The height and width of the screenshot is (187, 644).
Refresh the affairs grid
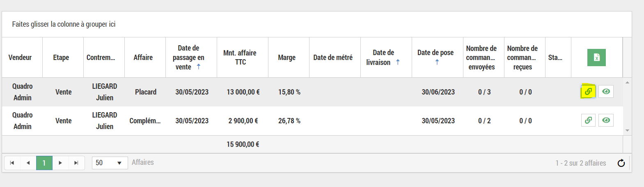(x=621, y=163)
